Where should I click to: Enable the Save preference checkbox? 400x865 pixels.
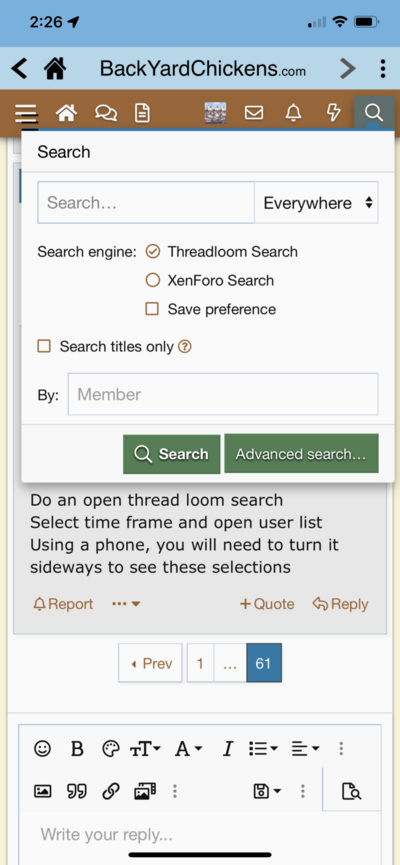[x=152, y=309]
